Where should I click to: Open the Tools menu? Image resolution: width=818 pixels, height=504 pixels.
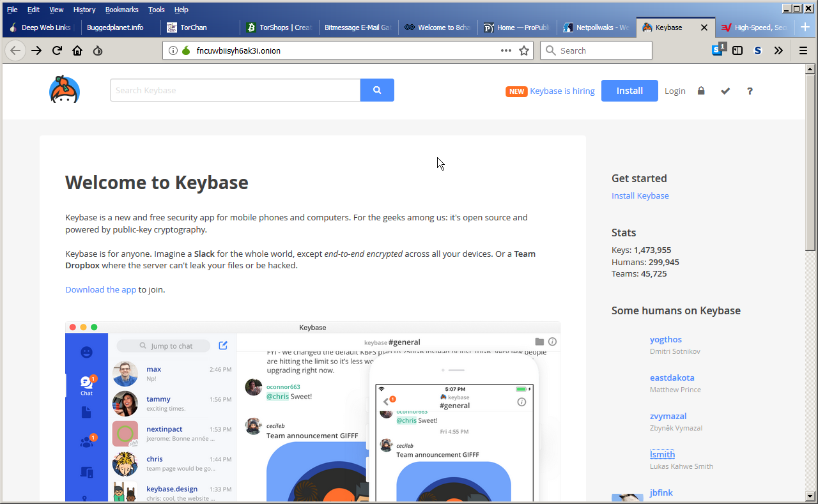point(157,10)
